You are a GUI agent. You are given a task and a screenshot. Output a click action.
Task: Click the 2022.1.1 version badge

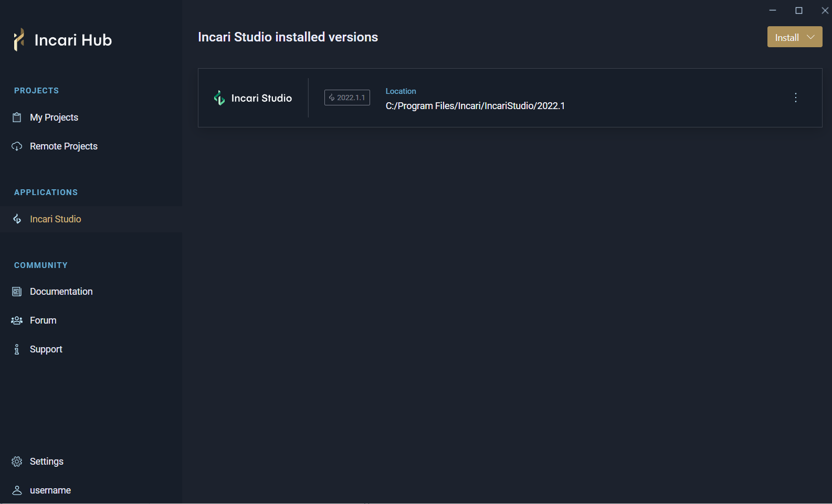tap(347, 98)
